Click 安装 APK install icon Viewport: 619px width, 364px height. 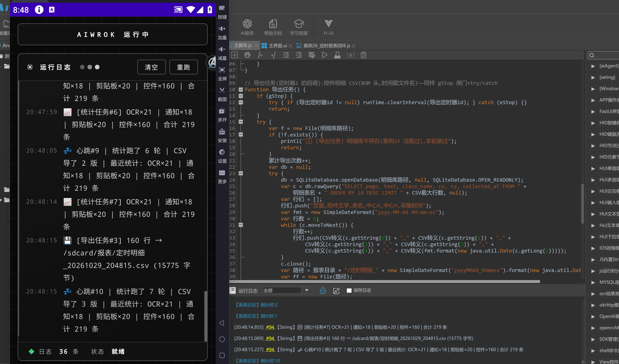coord(222,136)
